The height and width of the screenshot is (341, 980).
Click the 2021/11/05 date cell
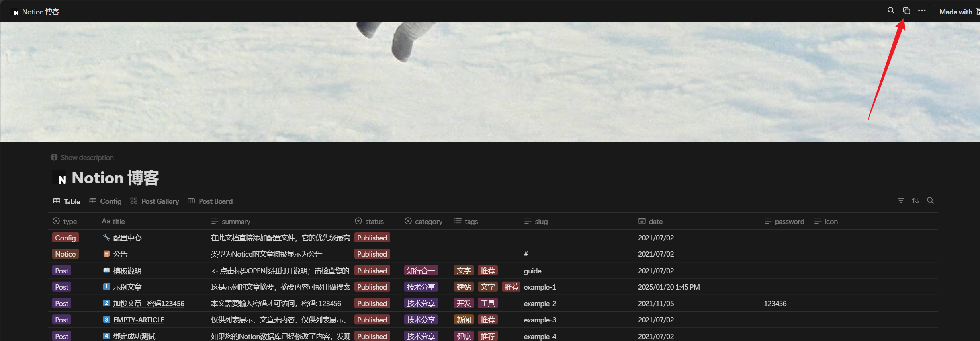(x=697, y=303)
